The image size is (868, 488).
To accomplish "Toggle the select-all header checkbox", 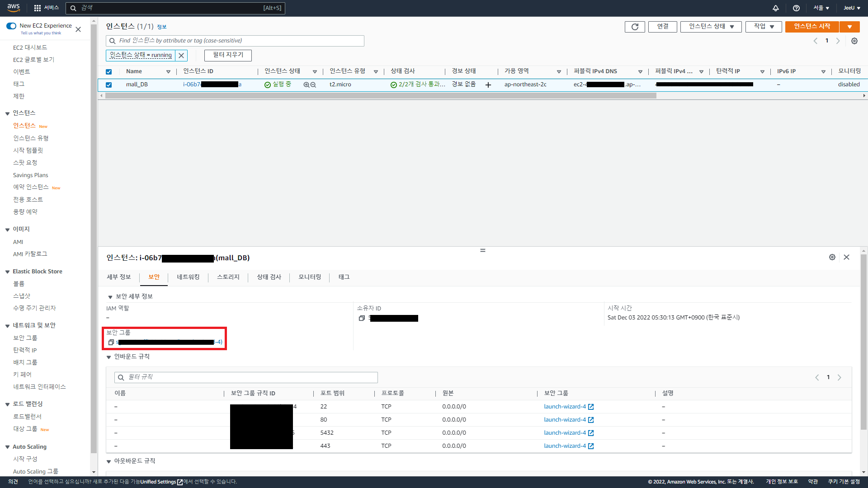I will [108, 72].
